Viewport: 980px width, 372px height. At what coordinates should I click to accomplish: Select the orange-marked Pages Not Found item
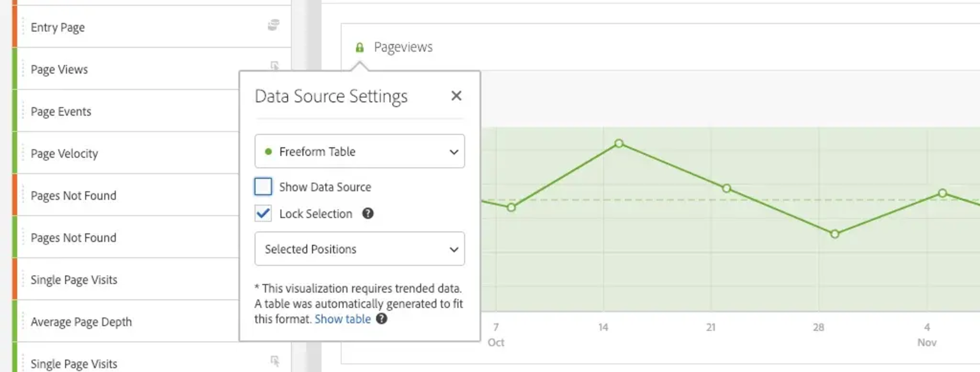tap(73, 196)
